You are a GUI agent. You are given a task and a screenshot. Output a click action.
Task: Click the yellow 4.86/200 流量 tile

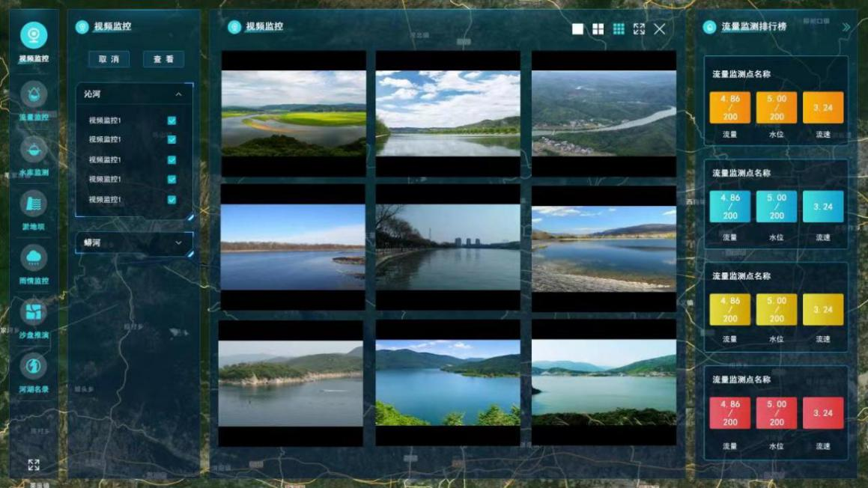(729, 309)
